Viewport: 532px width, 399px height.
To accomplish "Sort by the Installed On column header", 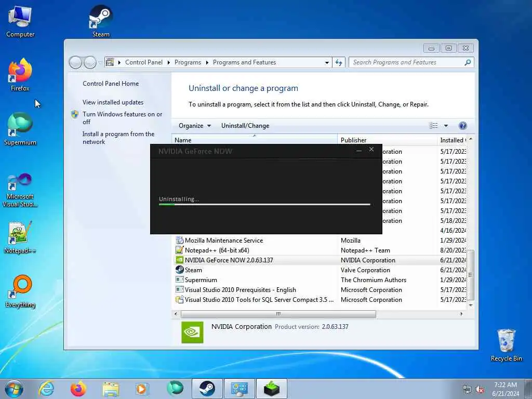I will pyautogui.click(x=453, y=140).
